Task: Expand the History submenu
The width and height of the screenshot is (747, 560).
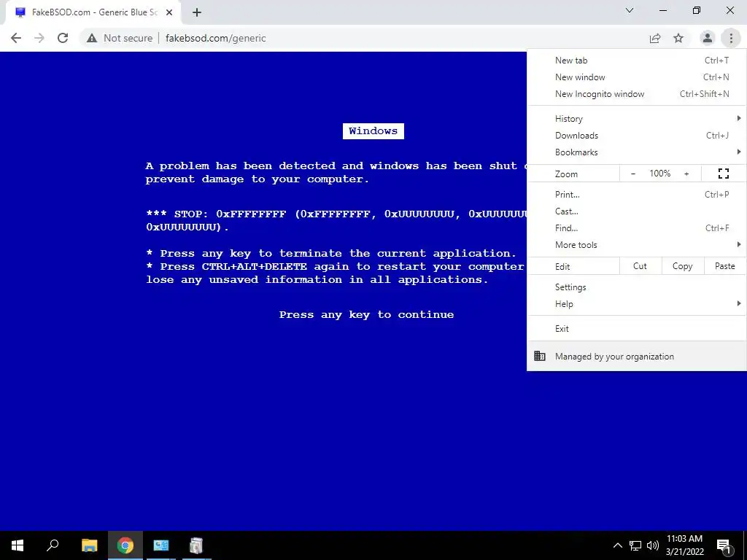Action: pos(636,119)
